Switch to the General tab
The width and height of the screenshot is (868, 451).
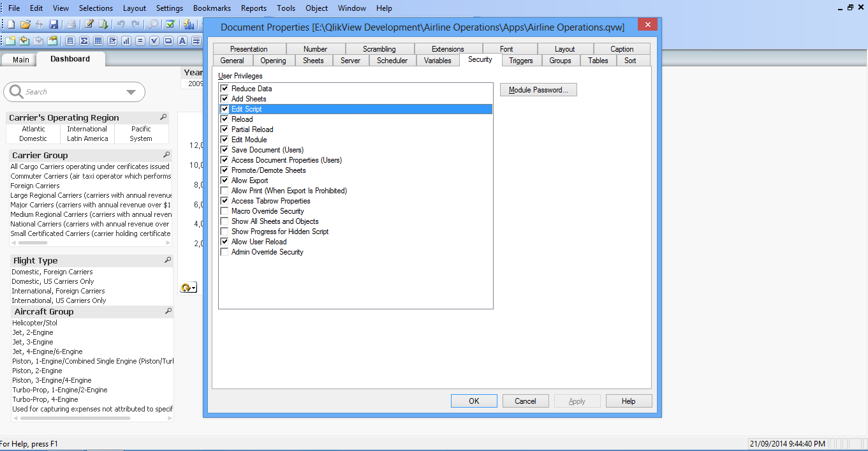click(x=232, y=61)
